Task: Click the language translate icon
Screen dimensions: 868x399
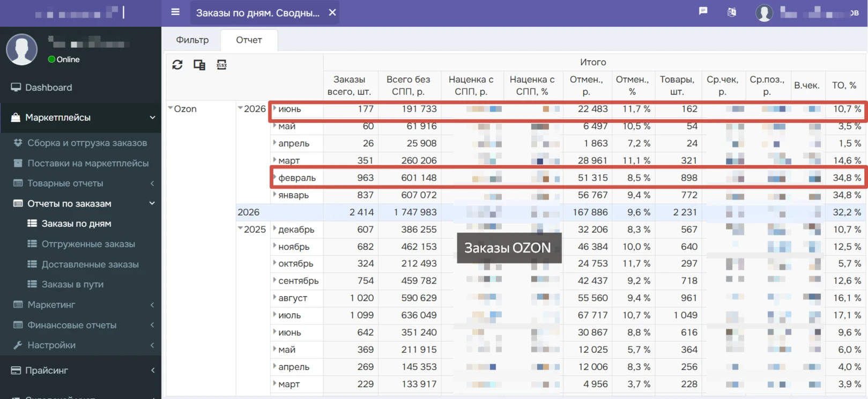Action: (x=732, y=12)
